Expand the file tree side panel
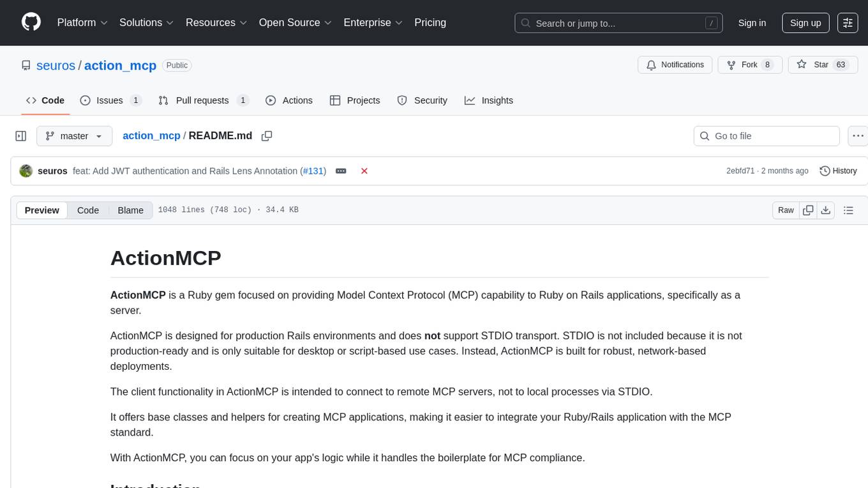This screenshot has width=868, height=488. [x=21, y=136]
